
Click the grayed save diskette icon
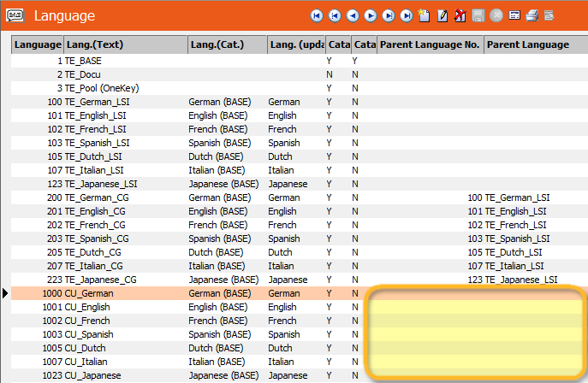pyautogui.click(x=478, y=15)
